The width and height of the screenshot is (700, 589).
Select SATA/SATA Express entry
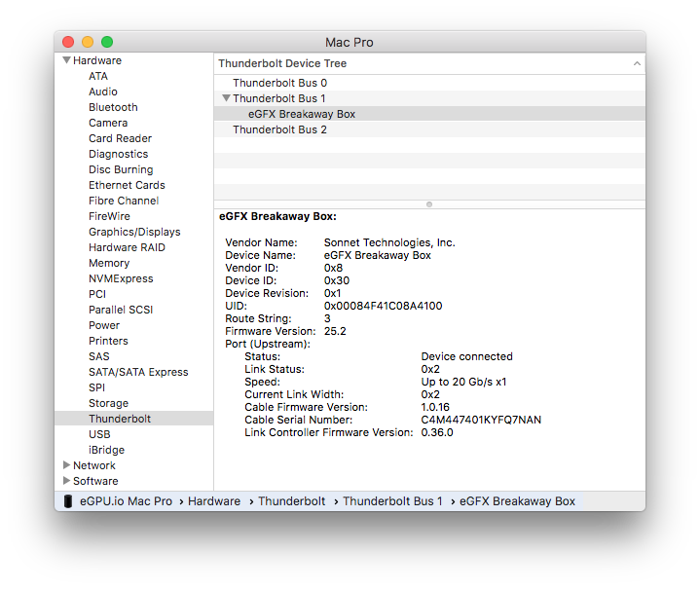tap(138, 372)
